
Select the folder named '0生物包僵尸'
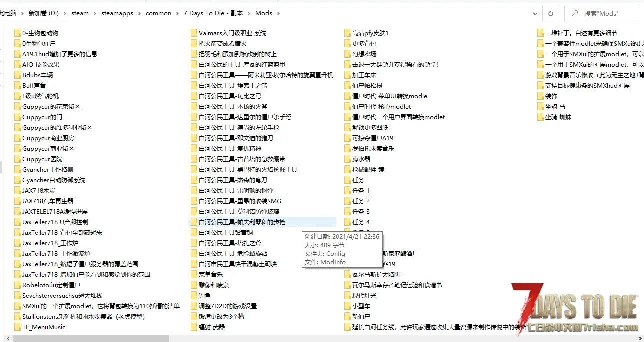pos(35,44)
